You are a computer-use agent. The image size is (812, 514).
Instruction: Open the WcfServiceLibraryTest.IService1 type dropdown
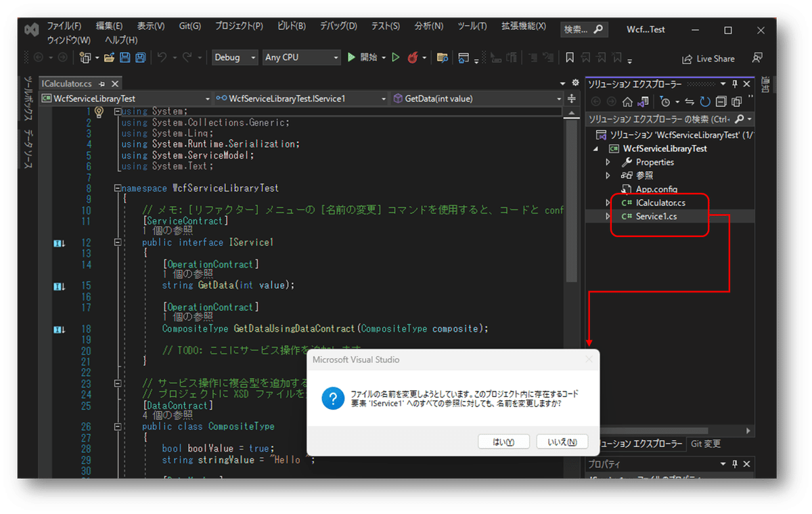[301, 98]
